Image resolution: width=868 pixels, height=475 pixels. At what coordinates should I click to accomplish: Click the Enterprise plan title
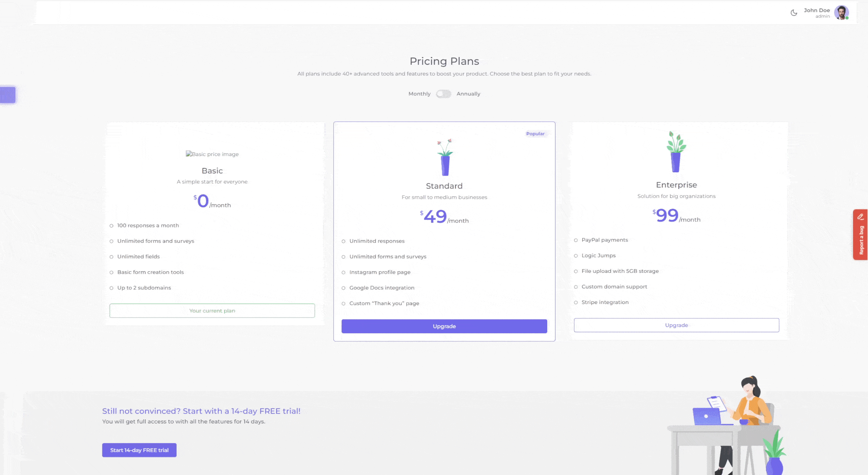676,185
